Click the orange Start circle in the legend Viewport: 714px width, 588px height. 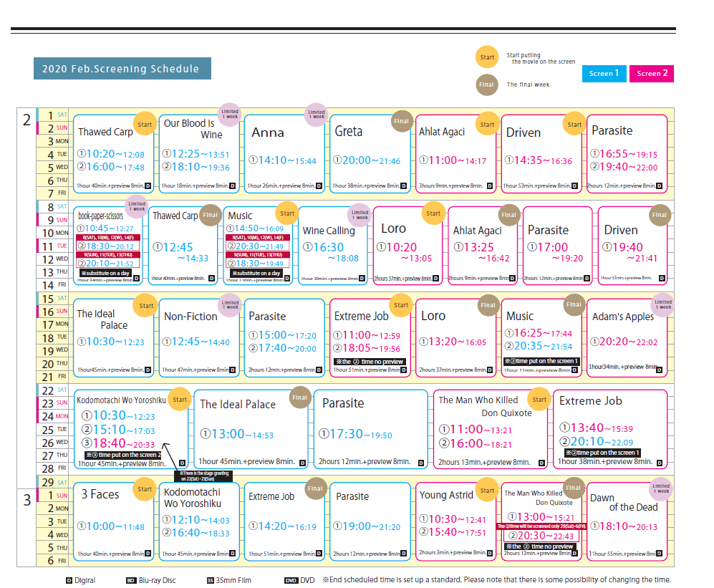pos(487,57)
